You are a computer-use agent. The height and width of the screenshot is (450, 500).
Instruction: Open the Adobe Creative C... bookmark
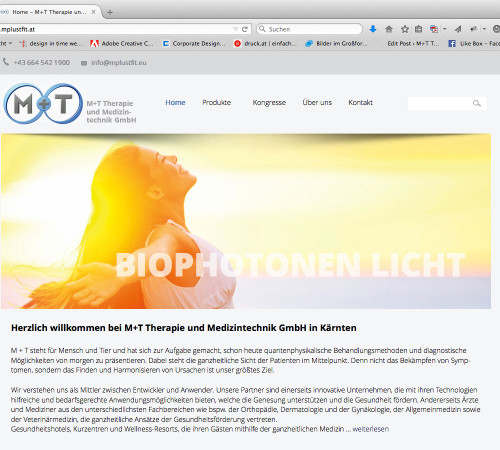click(122, 44)
